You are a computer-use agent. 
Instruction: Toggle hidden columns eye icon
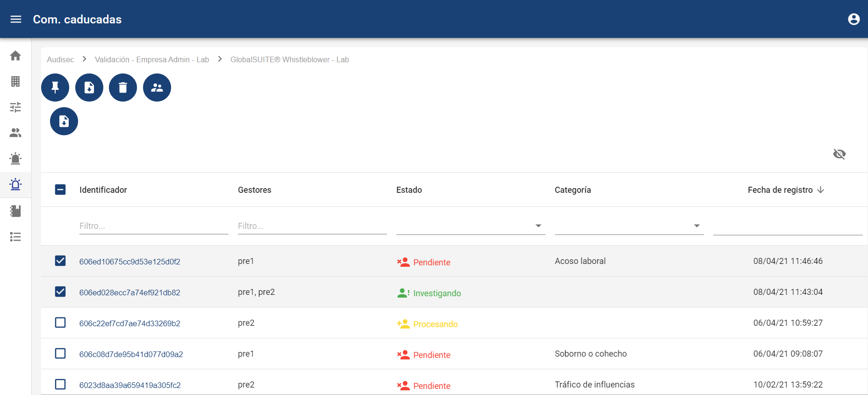coord(839,154)
